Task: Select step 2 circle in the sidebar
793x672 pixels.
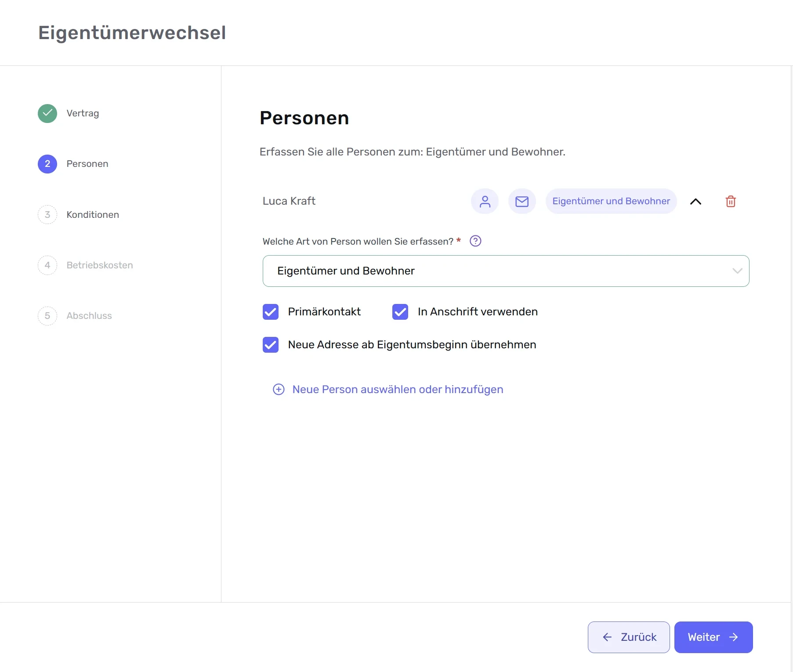Action: pyautogui.click(x=47, y=164)
